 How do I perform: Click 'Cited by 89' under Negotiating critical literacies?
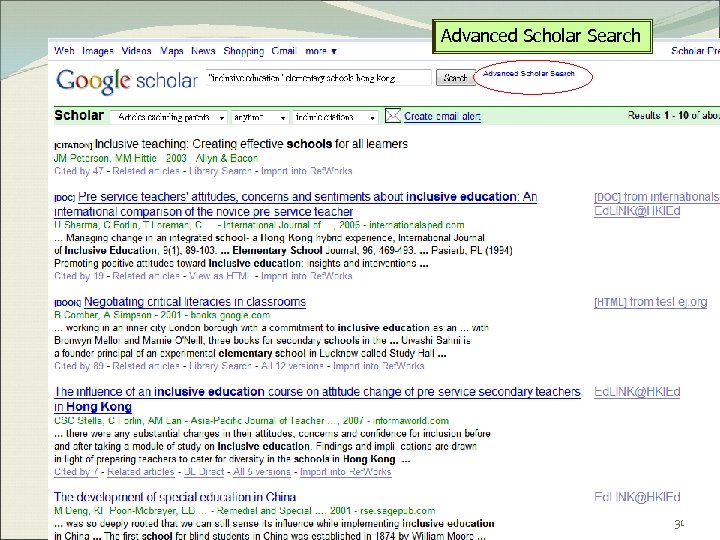click(x=79, y=366)
